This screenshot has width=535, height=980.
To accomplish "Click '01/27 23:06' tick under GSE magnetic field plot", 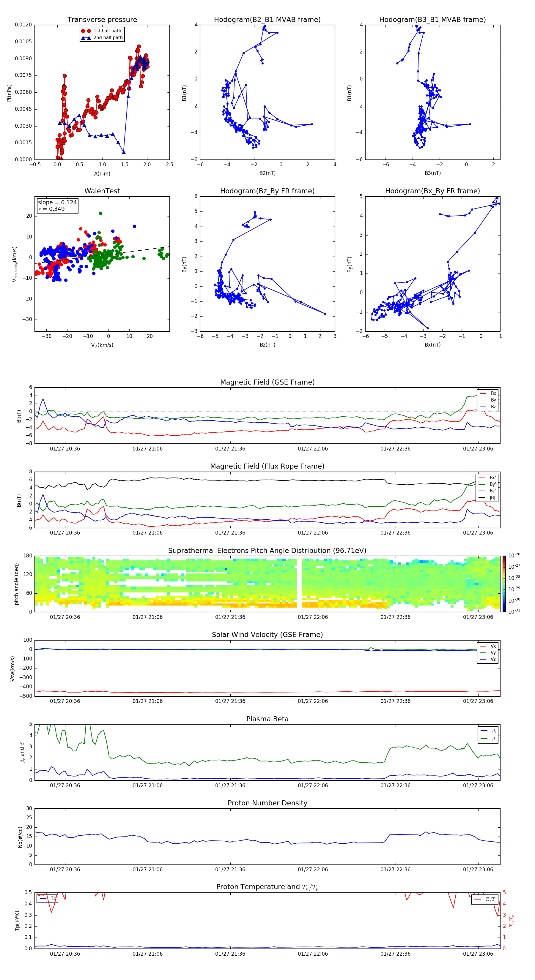I will 478,449.
